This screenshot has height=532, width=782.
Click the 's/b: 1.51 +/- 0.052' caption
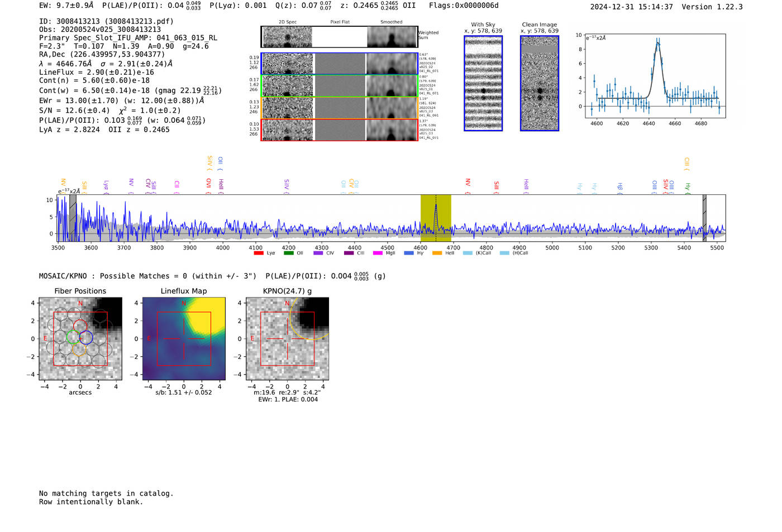pyautogui.click(x=184, y=392)
